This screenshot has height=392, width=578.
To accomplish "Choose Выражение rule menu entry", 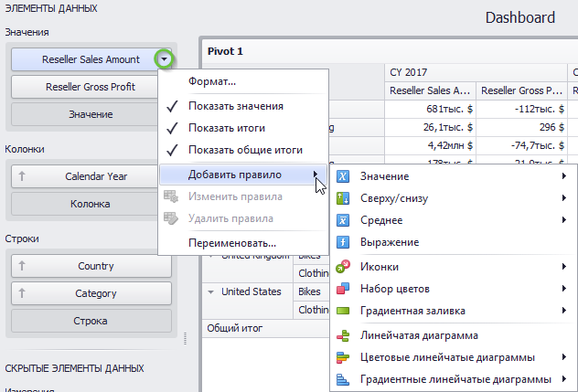I will click(454, 242).
